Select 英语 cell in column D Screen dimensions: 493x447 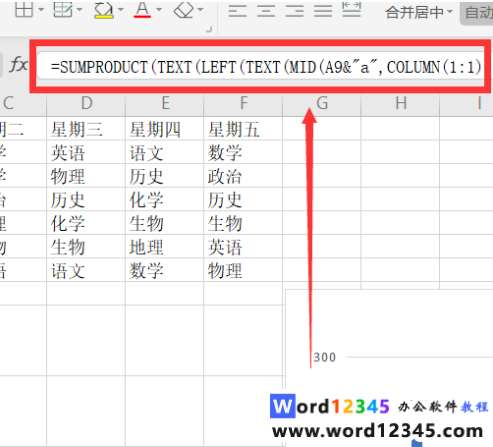click(86, 152)
